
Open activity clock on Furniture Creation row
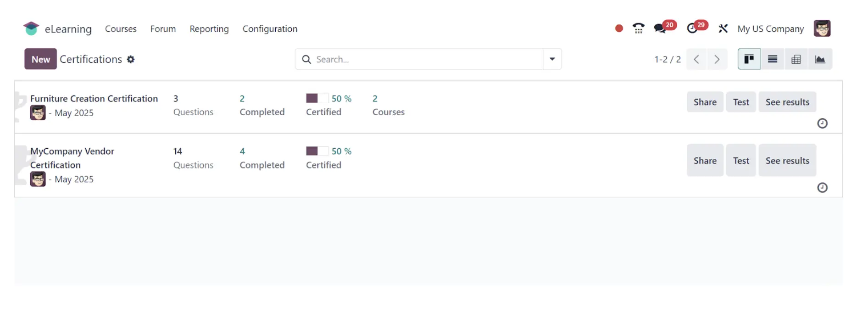pyautogui.click(x=822, y=123)
